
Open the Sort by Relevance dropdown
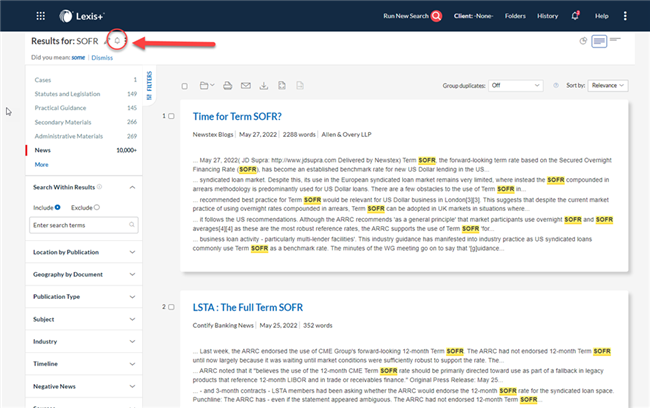click(x=608, y=85)
